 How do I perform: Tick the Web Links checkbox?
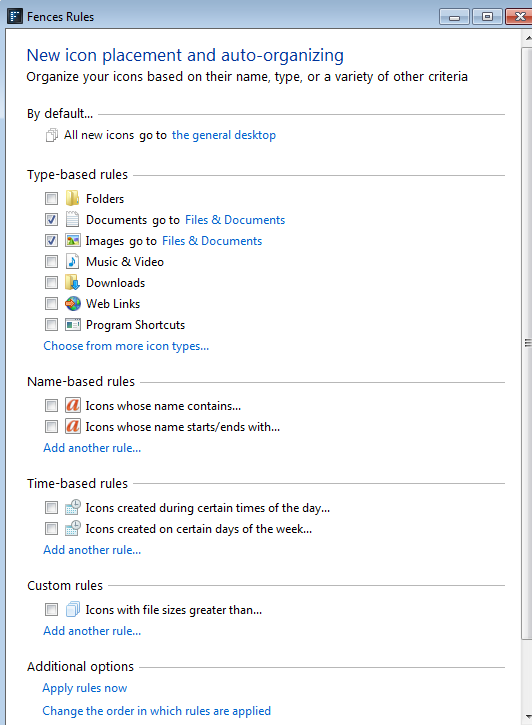pyautogui.click(x=51, y=303)
